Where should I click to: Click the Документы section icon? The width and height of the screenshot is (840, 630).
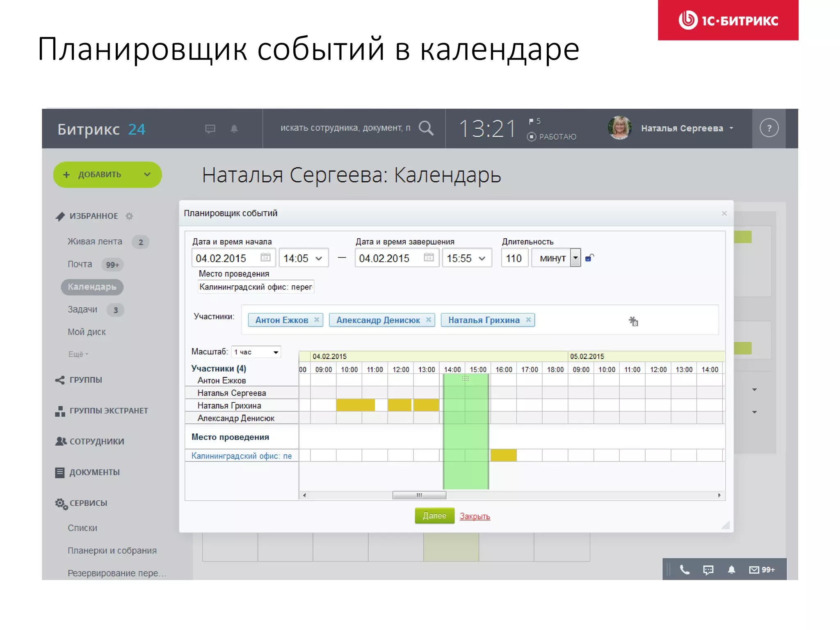60,472
